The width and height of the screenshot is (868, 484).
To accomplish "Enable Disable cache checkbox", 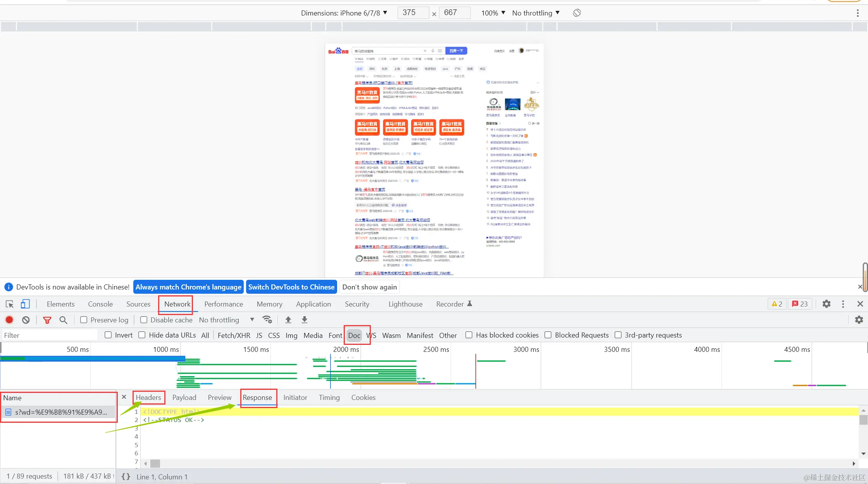I will pos(144,320).
